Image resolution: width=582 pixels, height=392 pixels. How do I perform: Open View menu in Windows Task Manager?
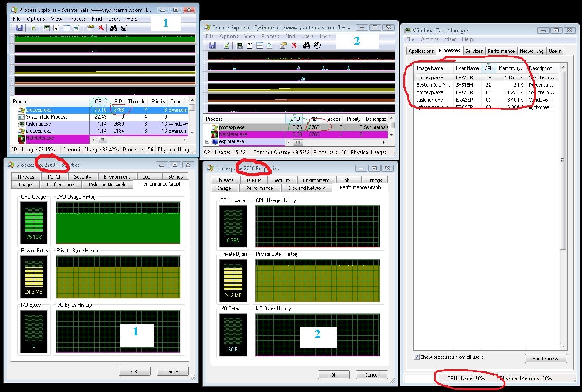[x=450, y=39]
